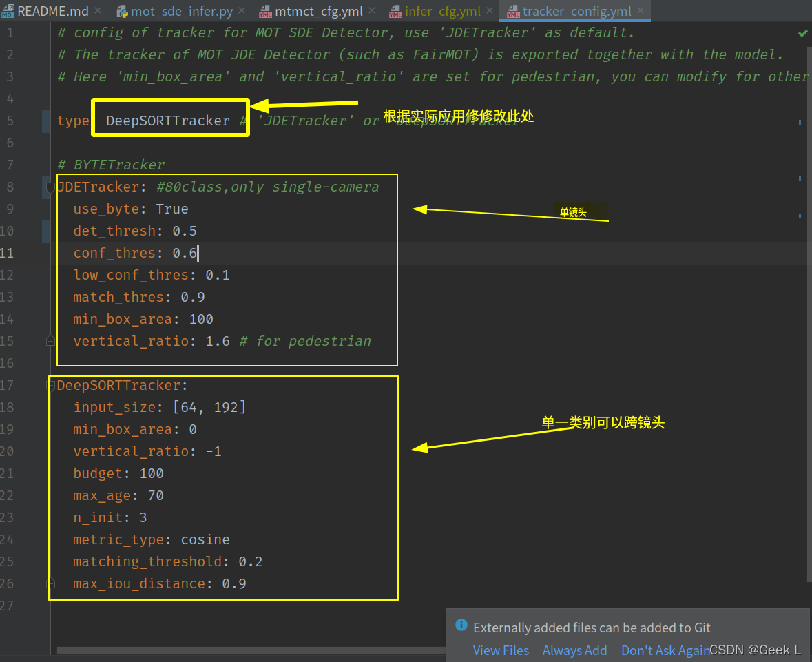This screenshot has width=812, height=662.
Task: Close the infer_cfg.yml tab
Action: coord(490,10)
